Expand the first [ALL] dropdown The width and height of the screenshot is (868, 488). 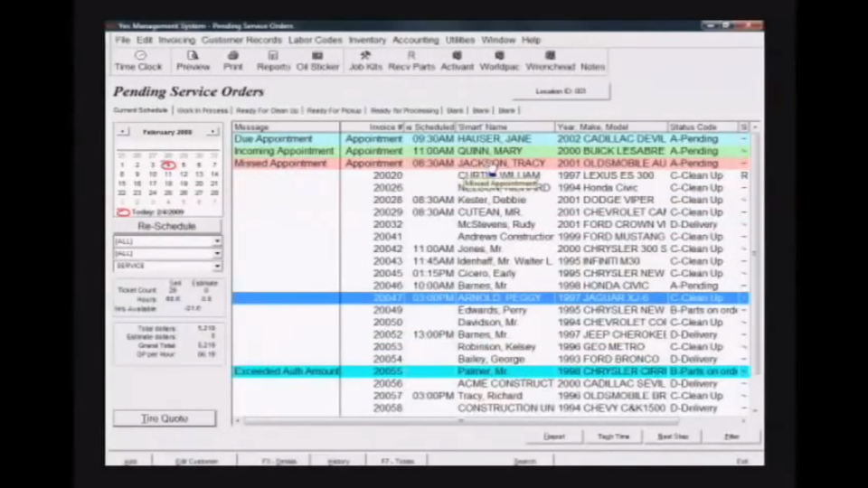click(x=217, y=241)
